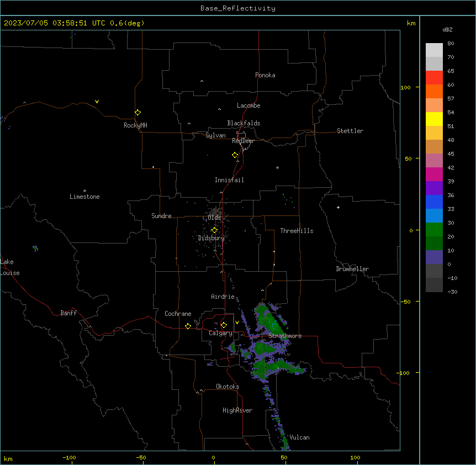Choose the green 20-30 dBZ legend swatch
The width and height of the screenshot is (476, 465).
coord(434,230)
